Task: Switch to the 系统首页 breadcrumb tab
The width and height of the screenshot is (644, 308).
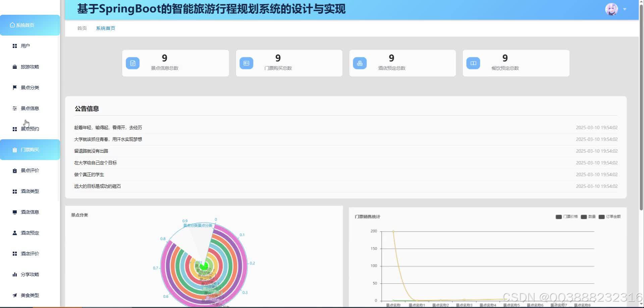Action: (x=105, y=28)
